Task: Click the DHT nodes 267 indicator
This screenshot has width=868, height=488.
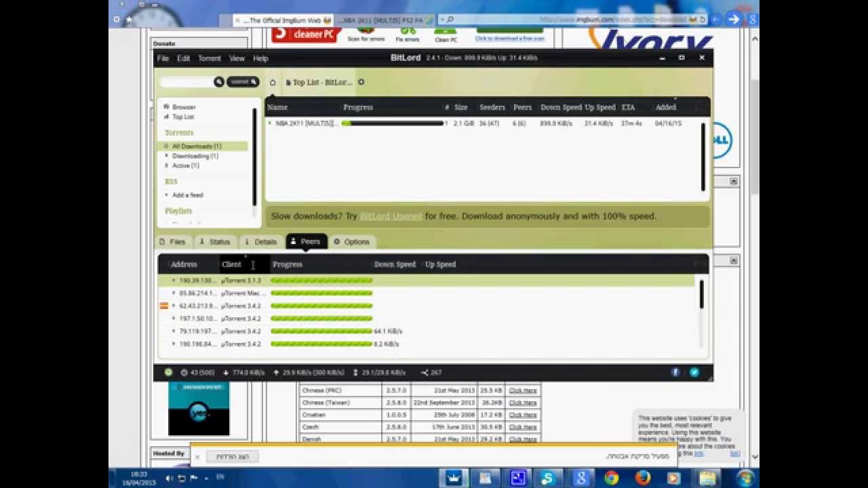Action: click(431, 372)
